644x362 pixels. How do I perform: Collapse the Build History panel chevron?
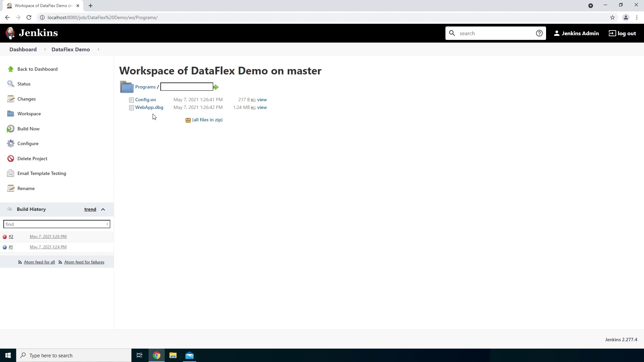coord(103,209)
